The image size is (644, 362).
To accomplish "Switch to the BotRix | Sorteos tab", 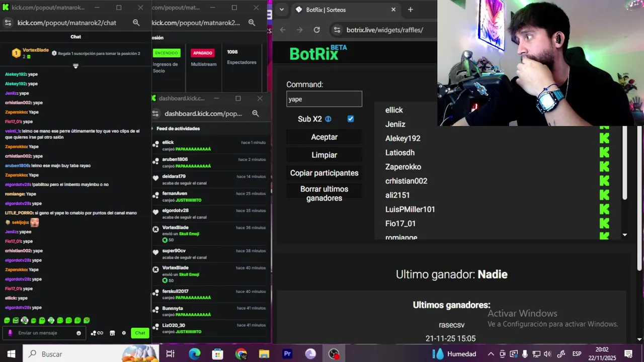I will 345,10.
